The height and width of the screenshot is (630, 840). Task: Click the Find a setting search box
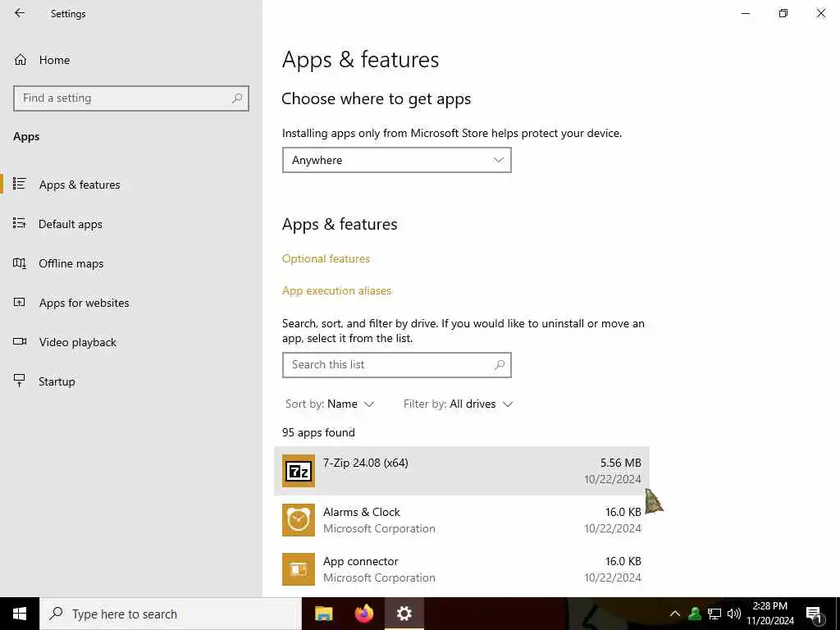click(131, 98)
